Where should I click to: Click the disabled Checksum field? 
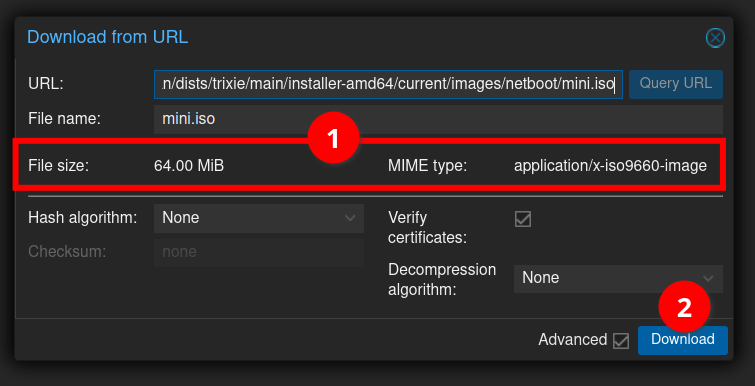(259, 252)
